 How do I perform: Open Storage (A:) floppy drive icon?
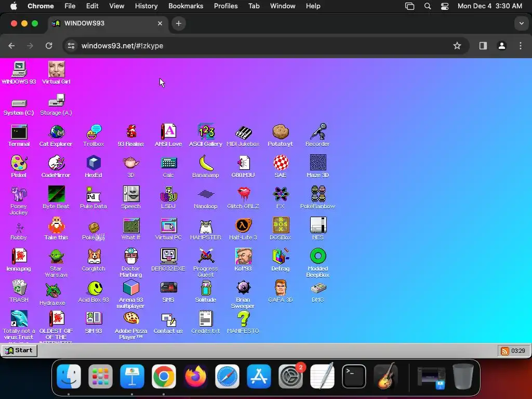(x=56, y=105)
